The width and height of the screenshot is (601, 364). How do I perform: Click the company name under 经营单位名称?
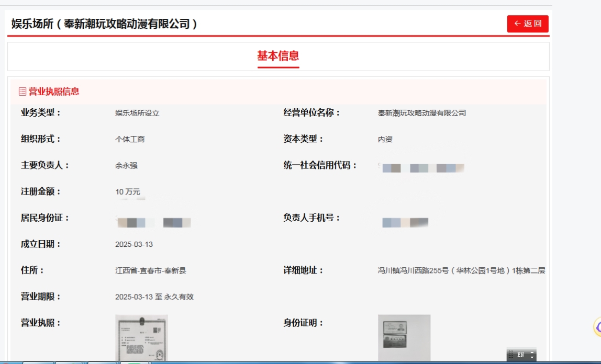coord(421,113)
